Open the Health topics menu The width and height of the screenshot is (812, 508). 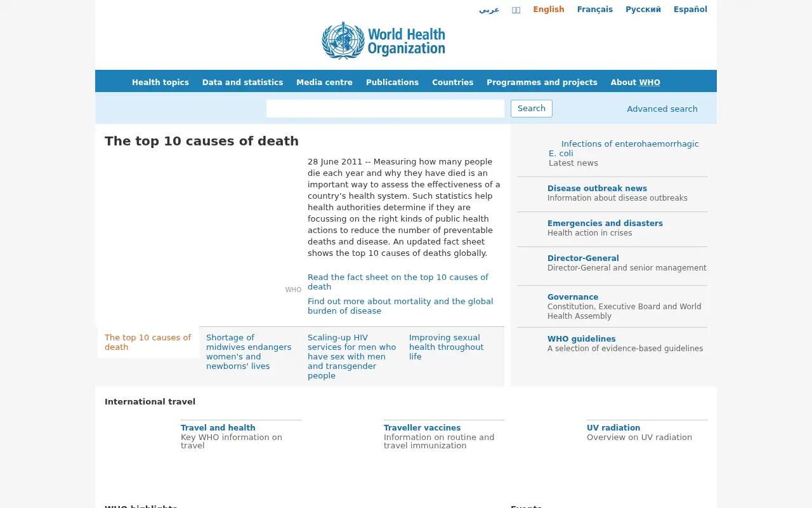pos(160,83)
